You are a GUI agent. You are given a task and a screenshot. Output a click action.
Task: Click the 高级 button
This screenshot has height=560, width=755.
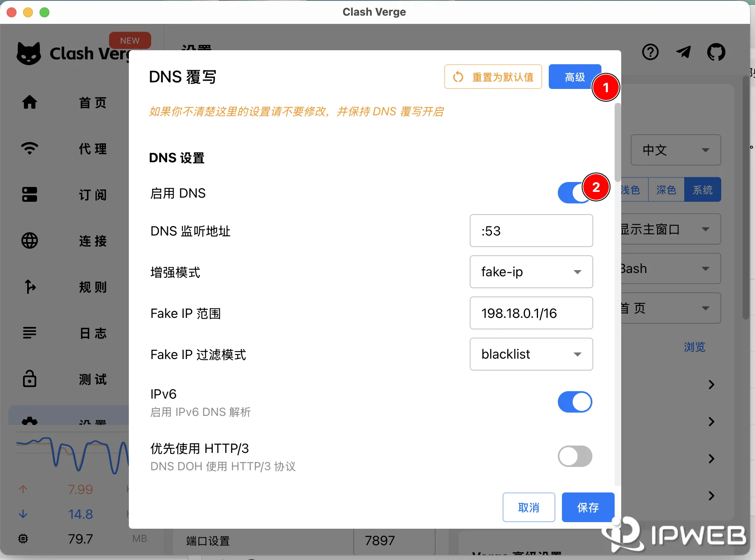click(575, 77)
